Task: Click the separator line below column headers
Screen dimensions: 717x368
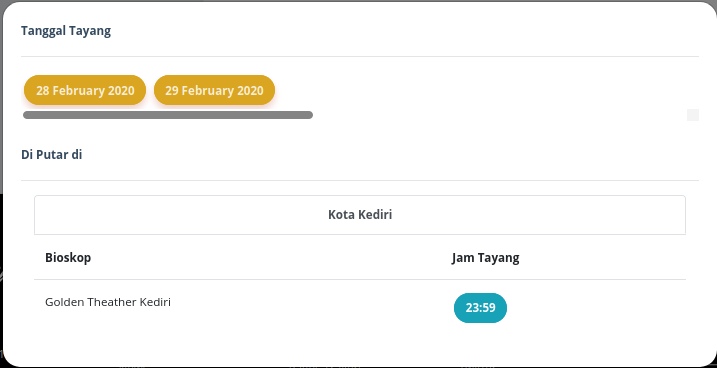Action: (x=360, y=279)
